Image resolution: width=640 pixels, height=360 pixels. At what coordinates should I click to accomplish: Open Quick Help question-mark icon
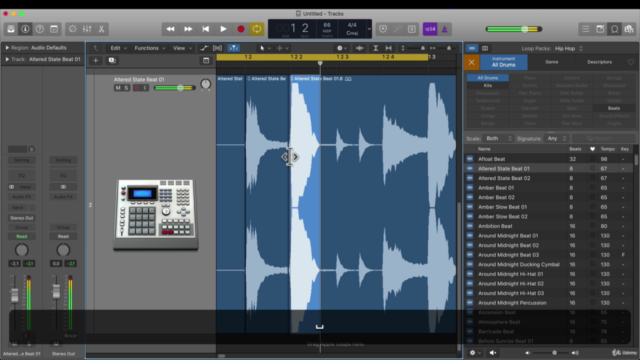[40, 29]
